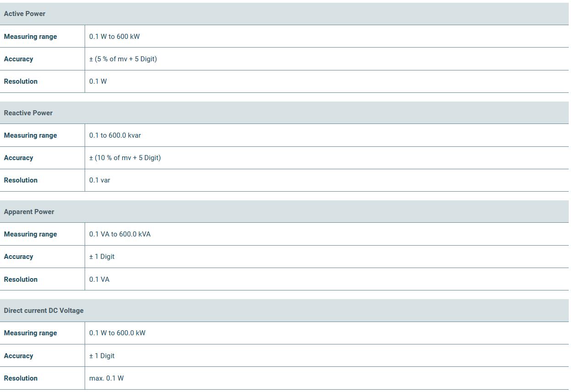Click the "max. 0.1 W" resolution value
Image resolution: width=571 pixels, height=392 pixels.
(x=107, y=378)
